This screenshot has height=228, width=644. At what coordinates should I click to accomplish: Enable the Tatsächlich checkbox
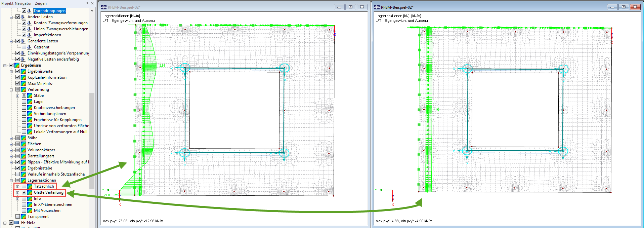(x=24, y=186)
